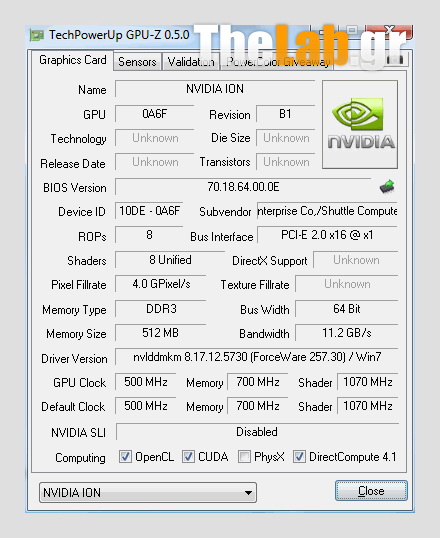
Task: Click the Computing label
Action: click(80, 458)
